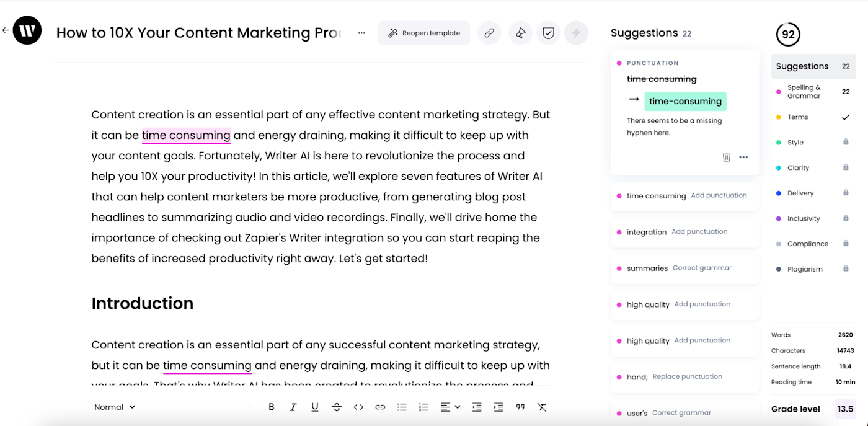Click the Characters 14743 stat
This screenshot has height=426, width=868.
tap(813, 351)
